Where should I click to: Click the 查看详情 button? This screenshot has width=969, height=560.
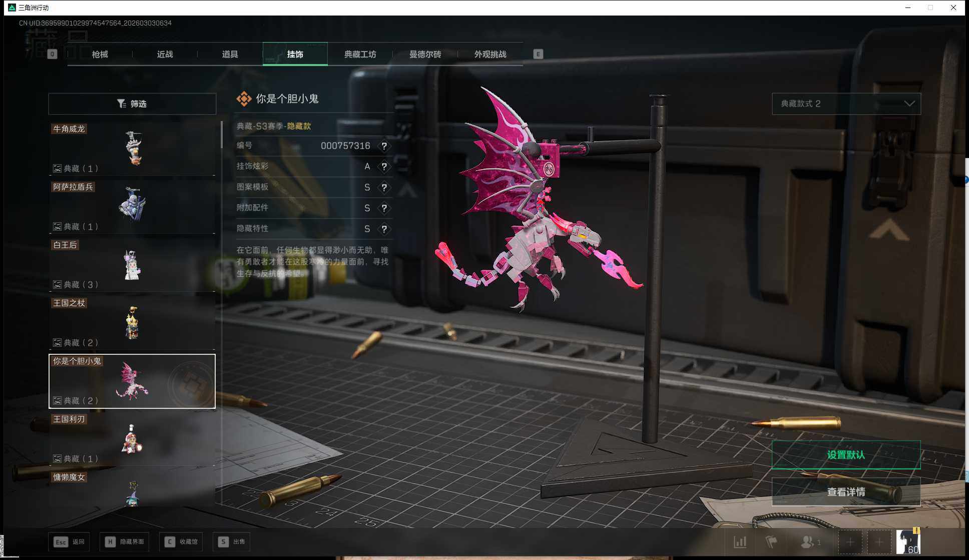pyautogui.click(x=846, y=492)
